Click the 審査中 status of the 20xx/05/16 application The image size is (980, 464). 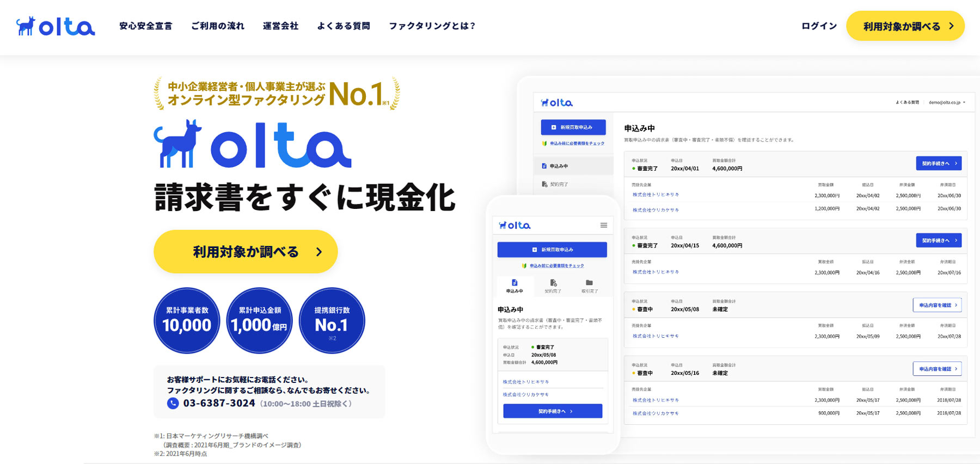point(642,373)
